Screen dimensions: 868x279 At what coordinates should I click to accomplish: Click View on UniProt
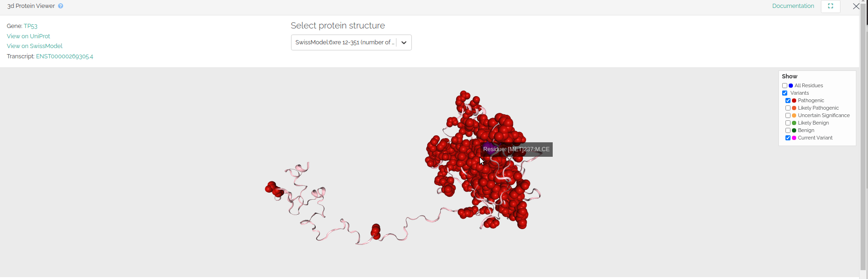(28, 36)
